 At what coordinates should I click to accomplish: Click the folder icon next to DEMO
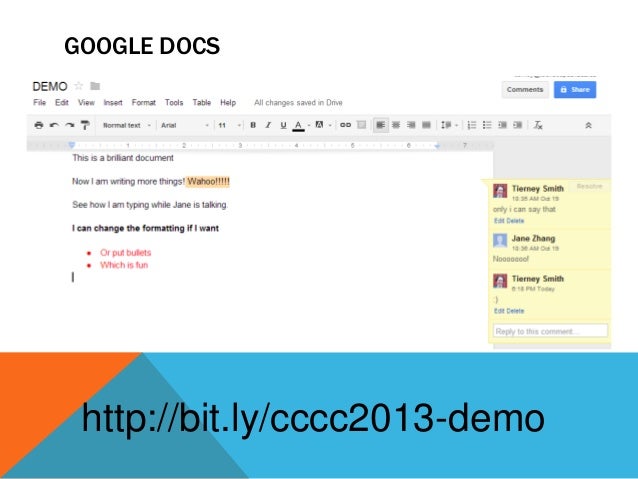[95, 86]
